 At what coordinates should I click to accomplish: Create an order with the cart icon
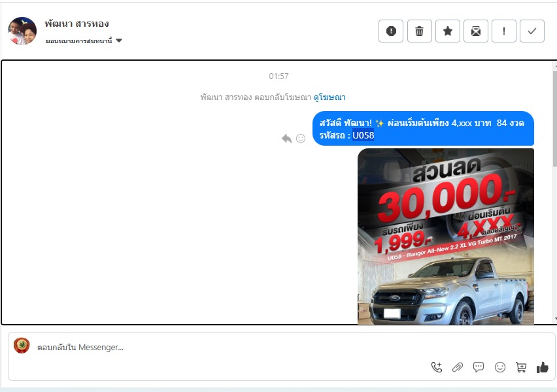click(x=521, y=367)
